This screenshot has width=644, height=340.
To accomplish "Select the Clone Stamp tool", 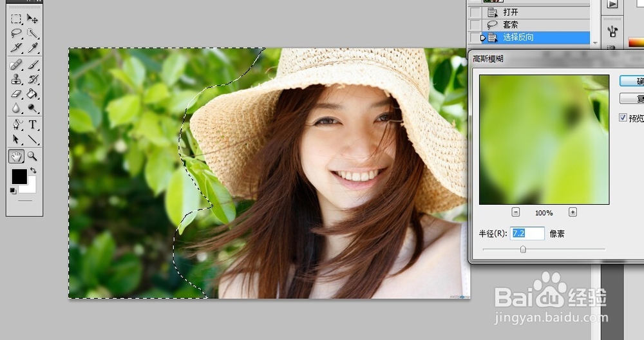I will point(16,79).
